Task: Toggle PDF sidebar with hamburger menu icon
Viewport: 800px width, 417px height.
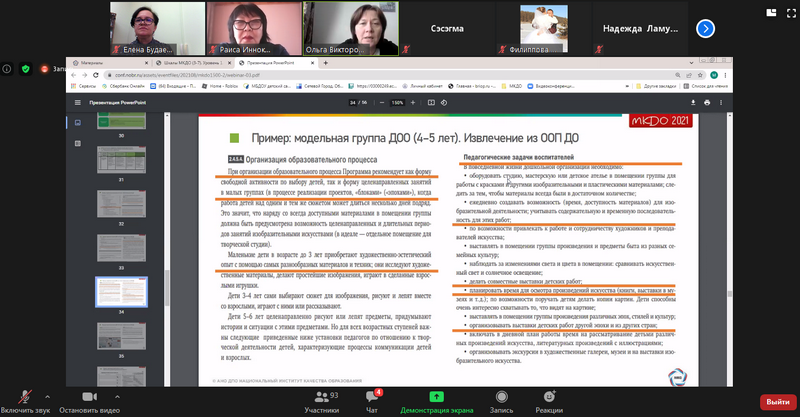Action: pyautogui.click(x=77, y=102)
